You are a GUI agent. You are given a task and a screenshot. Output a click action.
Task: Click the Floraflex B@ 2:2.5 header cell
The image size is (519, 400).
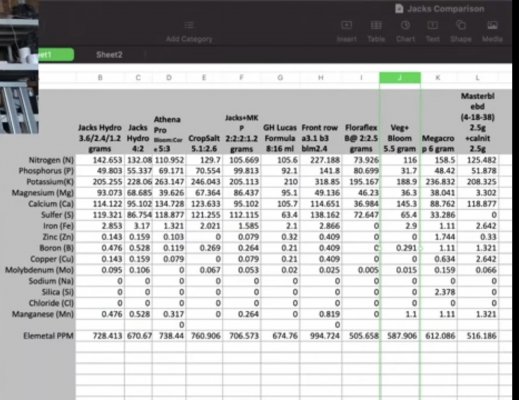point(361,138)
